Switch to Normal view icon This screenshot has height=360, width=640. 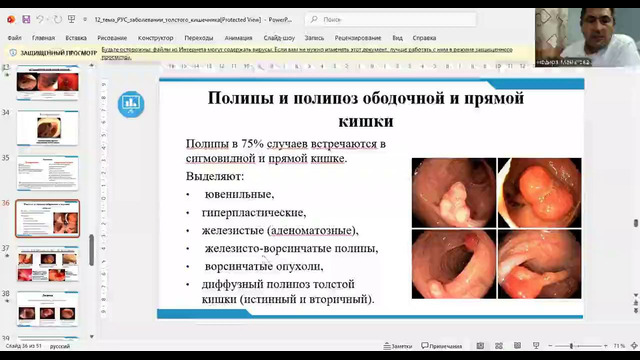(x=480, y=346)
